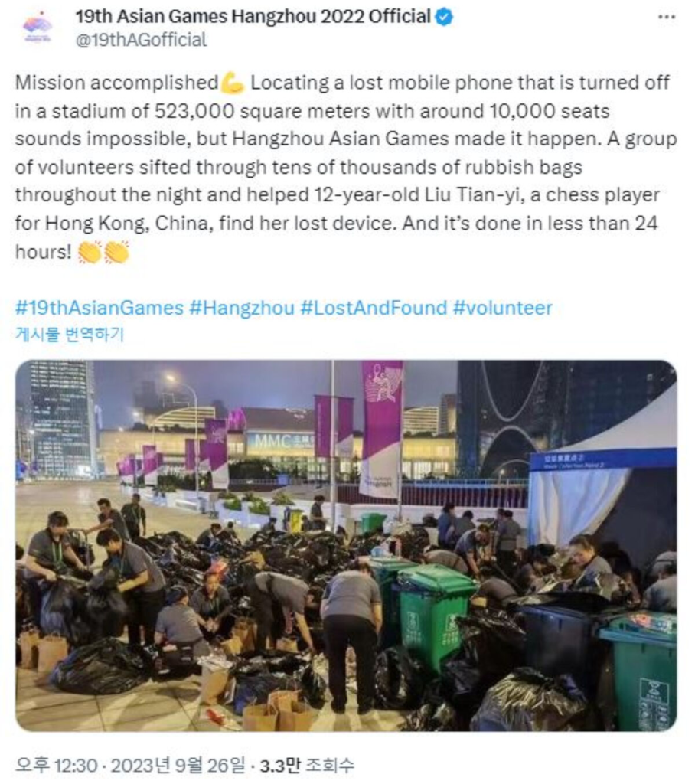Click the 2023년 9월 26일 post date
The width and height of the screenshot is (695, 784).
click(178, 765)
